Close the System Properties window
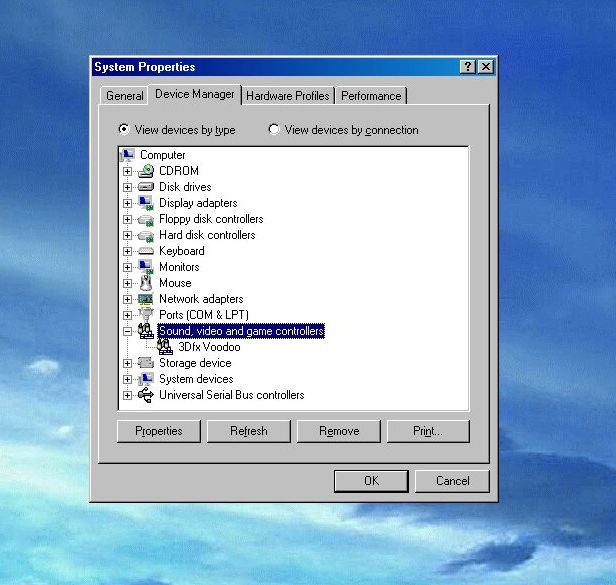616x585 pixels. pos(486,67)
